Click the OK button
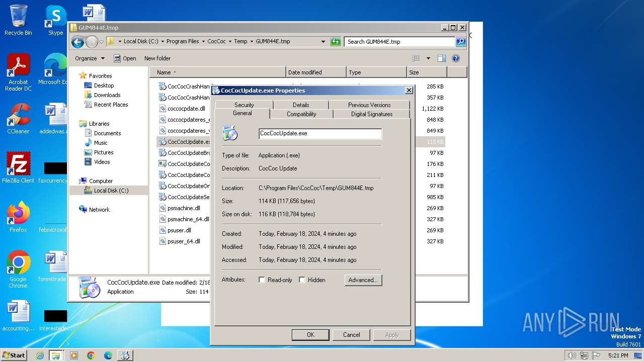Screen dimensions: 644x362 tap(310, 335)
